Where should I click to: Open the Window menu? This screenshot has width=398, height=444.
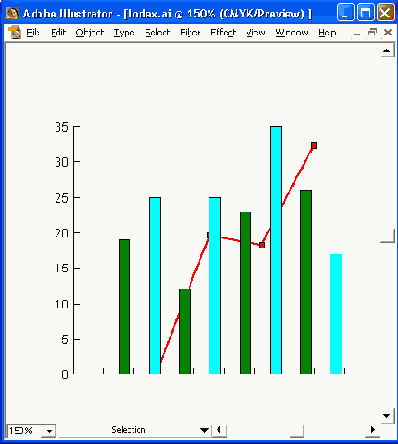point(292,32)
